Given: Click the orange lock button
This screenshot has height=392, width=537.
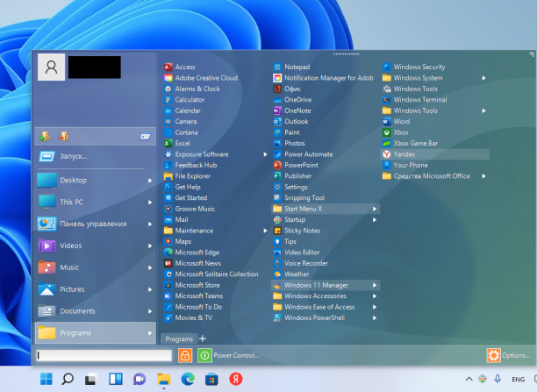Looking at the screenshot, I should (x=185, y=356).
